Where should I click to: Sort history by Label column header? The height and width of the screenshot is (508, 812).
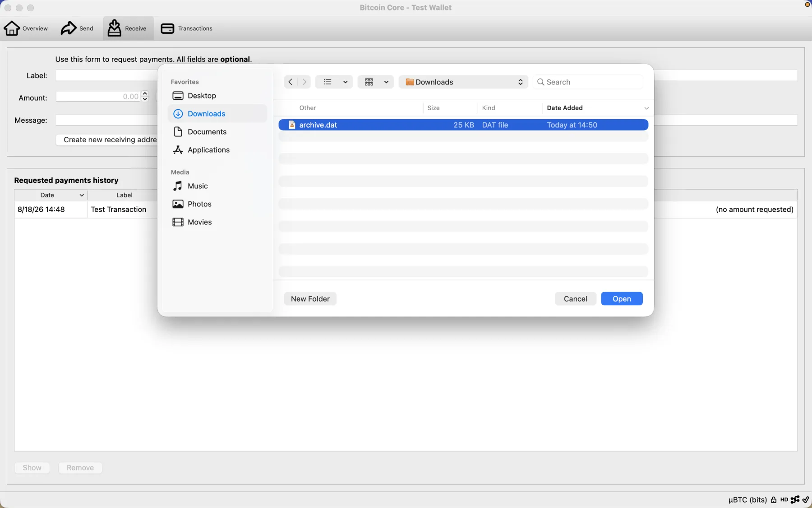point(124,195)
